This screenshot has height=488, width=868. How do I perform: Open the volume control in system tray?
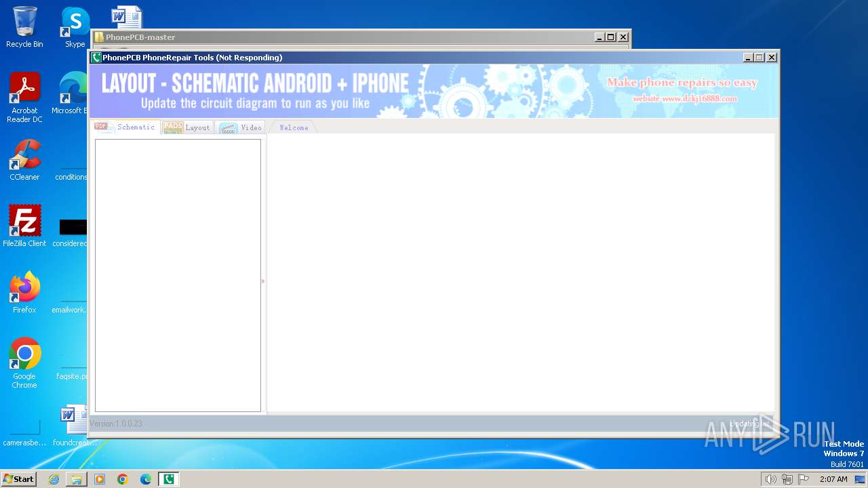tap(770, 479)
